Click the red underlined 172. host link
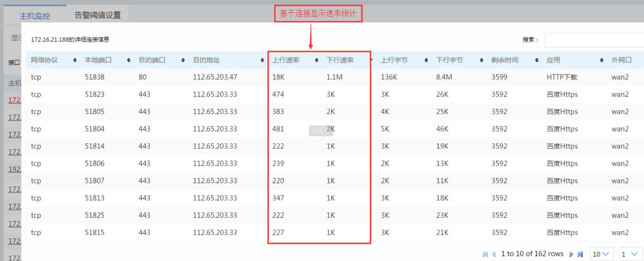The height and width of the screenshot is (261, 644). (15, 100)
